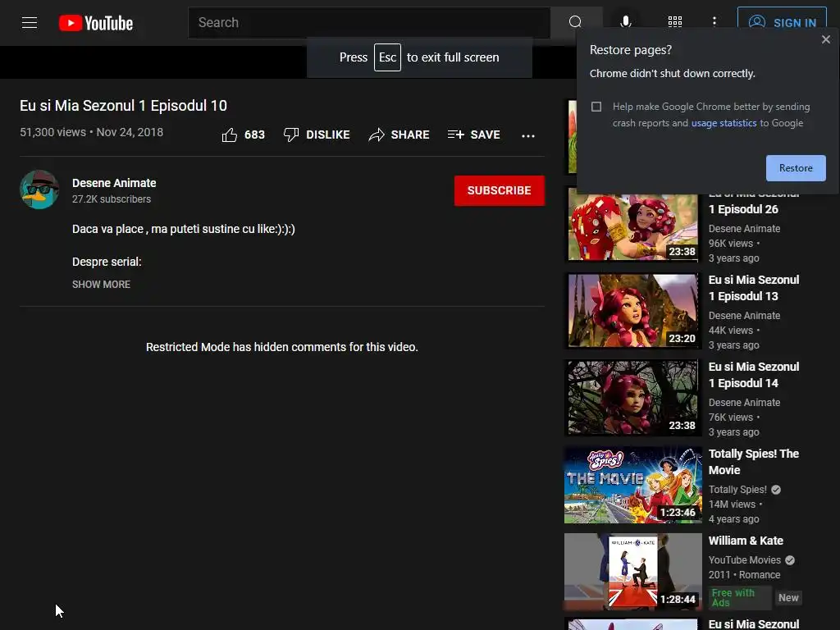Open Desene Animate channel avatar

(x=39, y=189)
